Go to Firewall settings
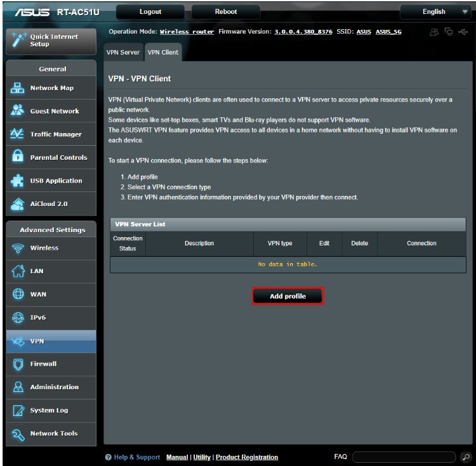The height and width of the screenshot is (466, 476). (51, 364)
